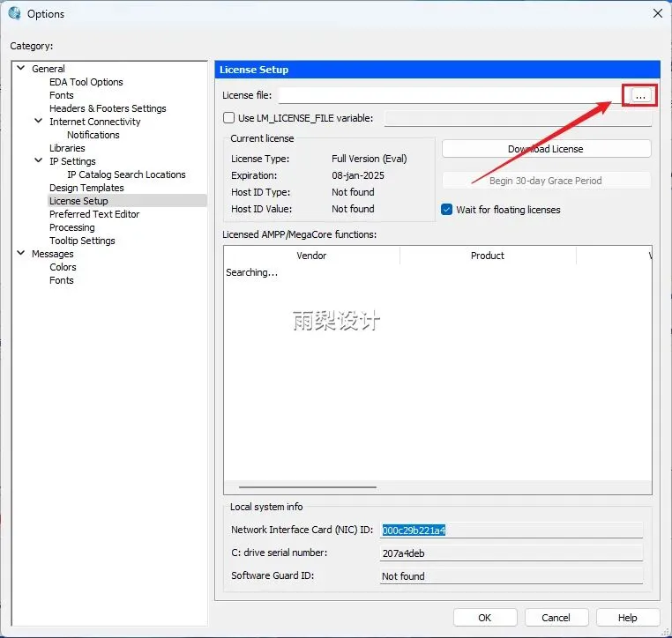
Task: Click the horizontal scrollbar in functions list
Action: click(308, 486)
